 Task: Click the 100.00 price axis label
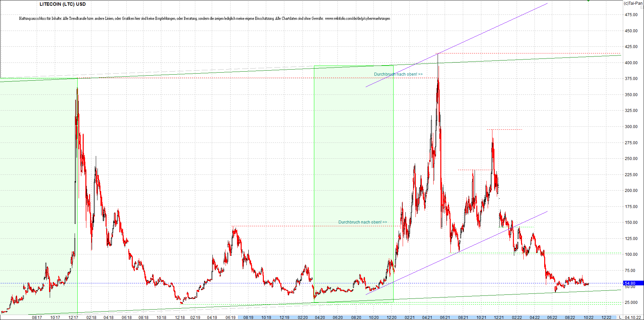[631, 254]
